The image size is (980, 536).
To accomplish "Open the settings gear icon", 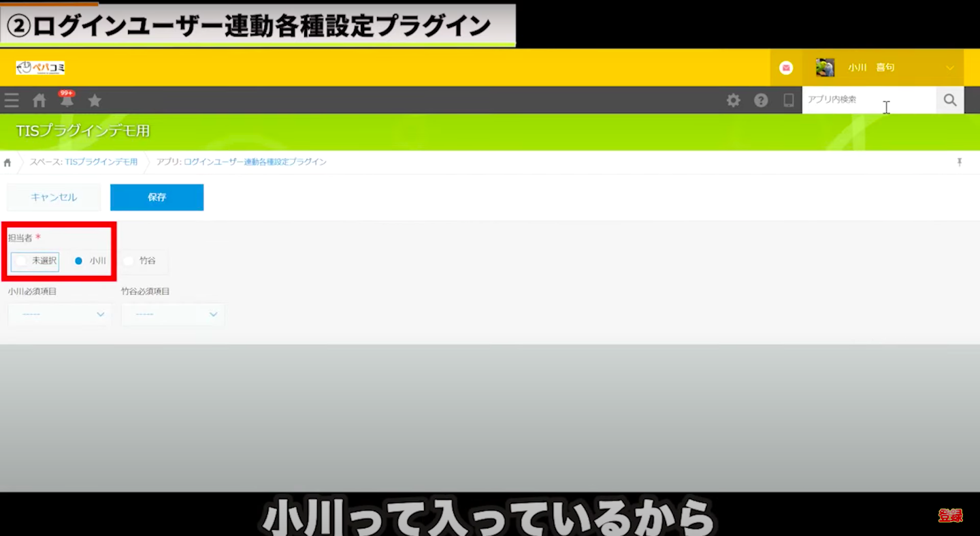I will (x=733, y=101).
